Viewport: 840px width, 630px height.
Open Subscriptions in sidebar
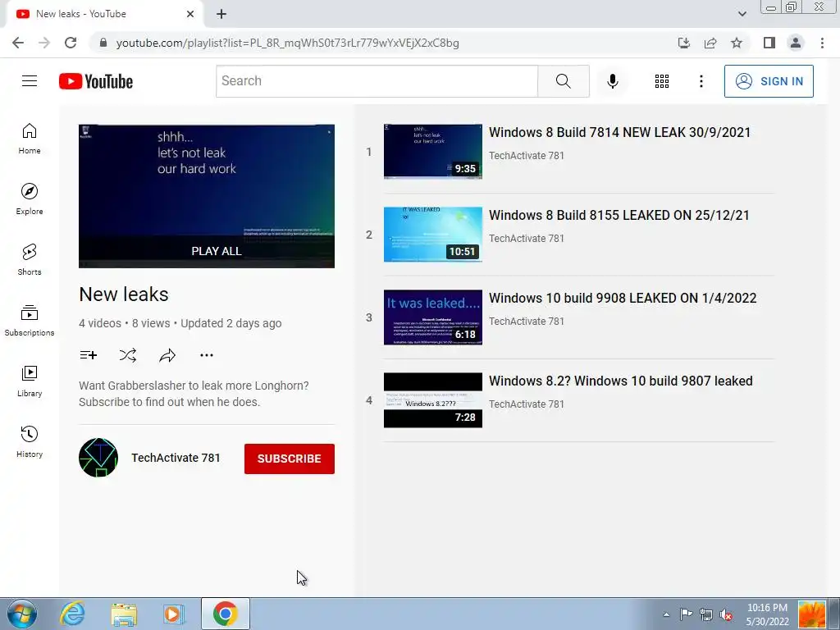[x=30, y=321]
